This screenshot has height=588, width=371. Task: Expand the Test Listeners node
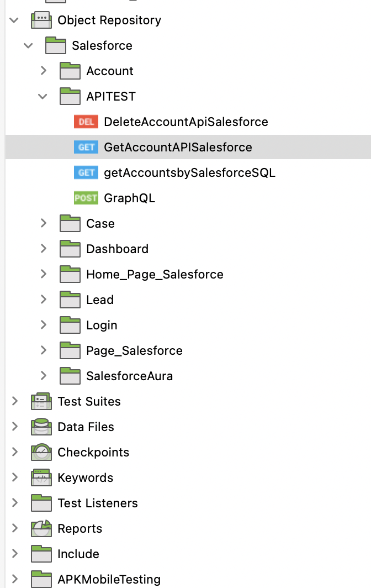point(14,503)
